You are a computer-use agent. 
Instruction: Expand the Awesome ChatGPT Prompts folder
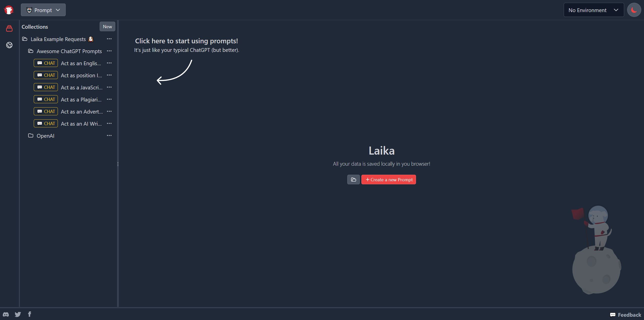click(x=69, y=51)
